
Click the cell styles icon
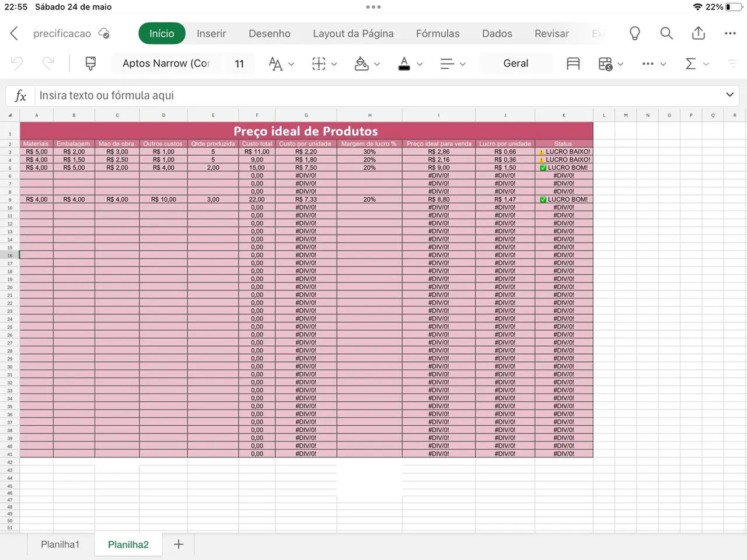[x=573, y=64]
